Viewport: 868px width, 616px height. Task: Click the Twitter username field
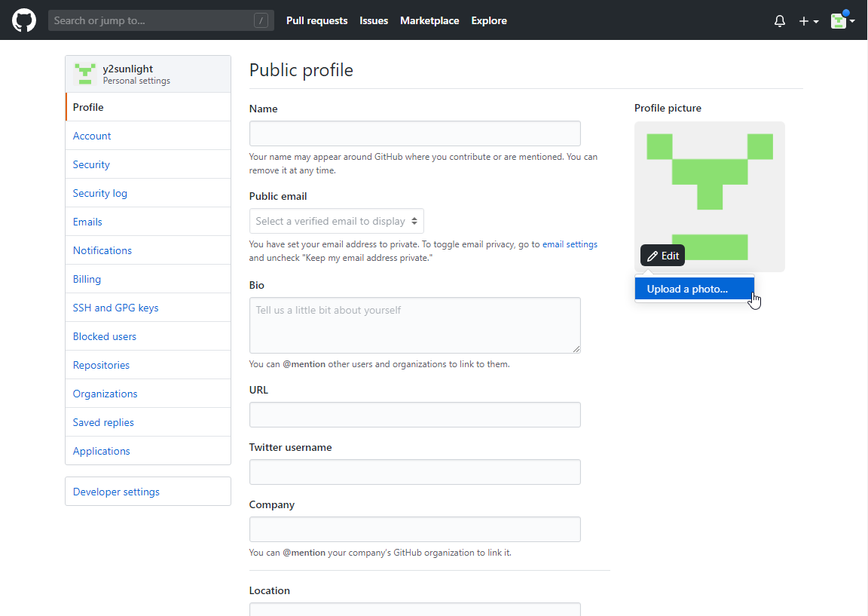tap(414, 472)
